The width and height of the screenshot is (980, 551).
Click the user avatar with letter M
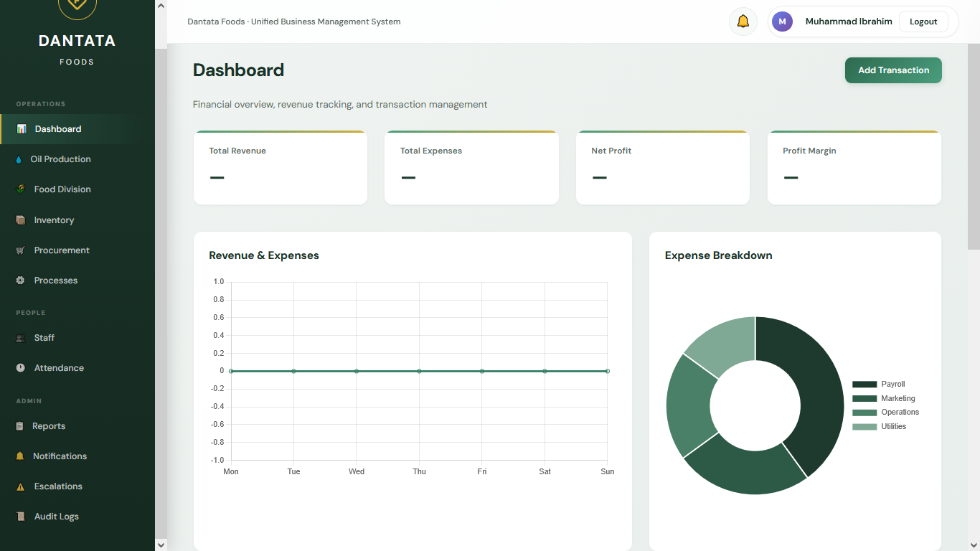point(782,22)
